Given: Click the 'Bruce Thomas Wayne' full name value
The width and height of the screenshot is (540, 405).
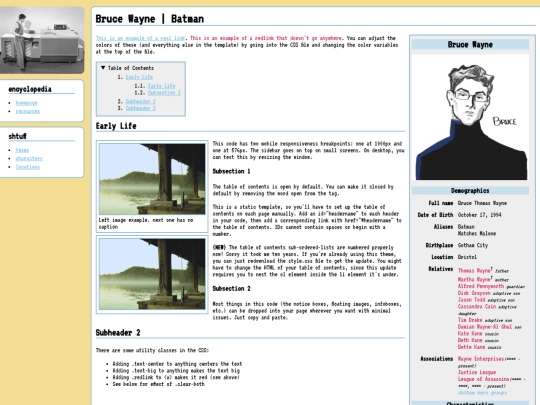Looking at the screenshot, I should [482, 203].
